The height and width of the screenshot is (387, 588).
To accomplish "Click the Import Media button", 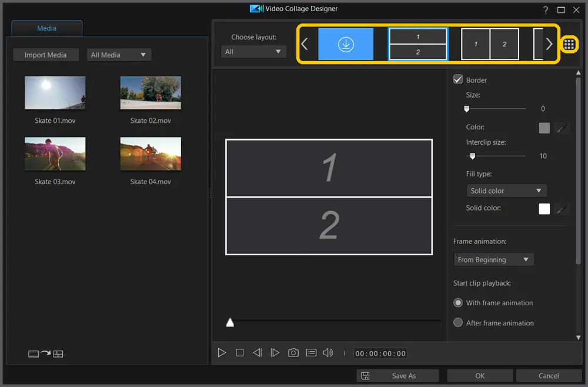I will 46,55.
